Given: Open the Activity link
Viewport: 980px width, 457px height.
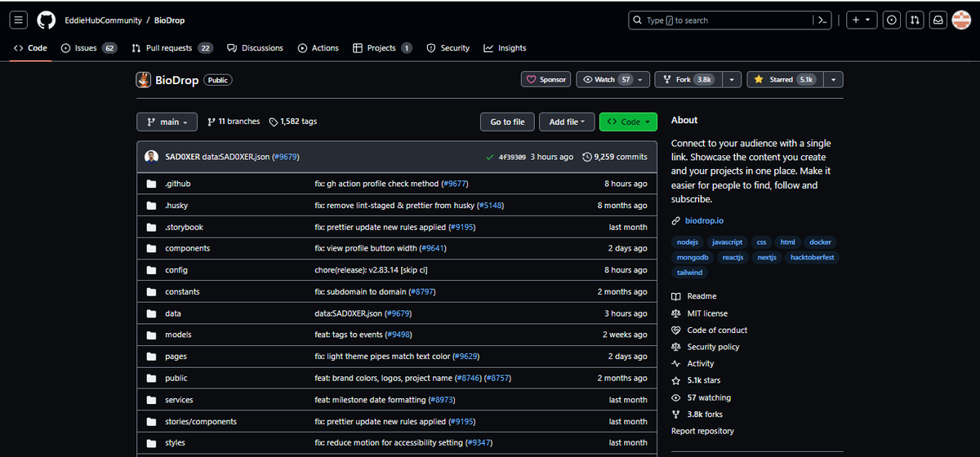Looking at the screenshot, I should click(x=693, y=364).
